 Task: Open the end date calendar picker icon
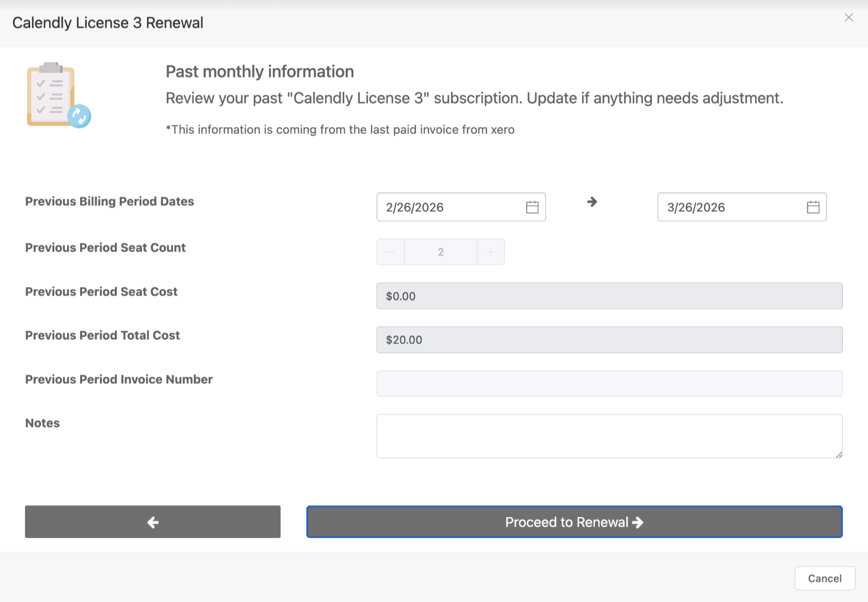pos(813,207)
